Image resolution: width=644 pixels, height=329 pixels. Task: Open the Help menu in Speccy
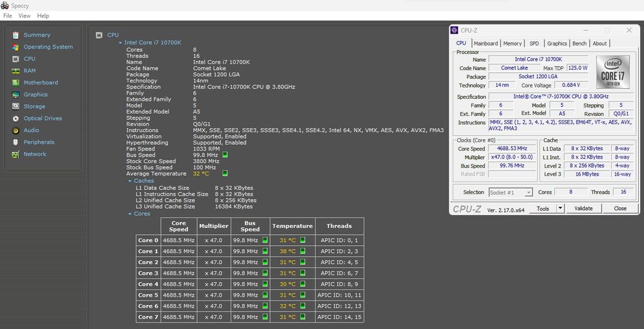[x=43, y=15]
